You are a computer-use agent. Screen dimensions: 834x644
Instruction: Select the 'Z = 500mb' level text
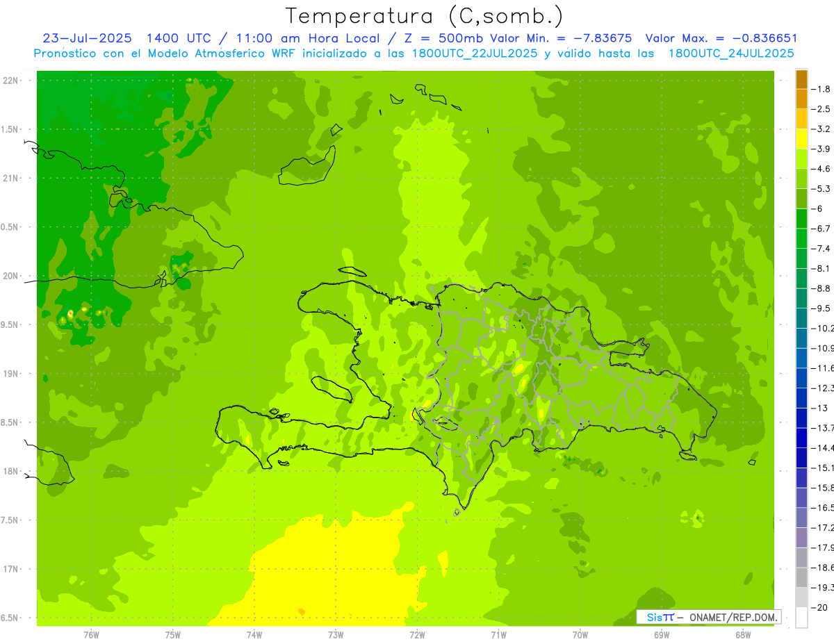pyautogui.click(x=442, y=38)
